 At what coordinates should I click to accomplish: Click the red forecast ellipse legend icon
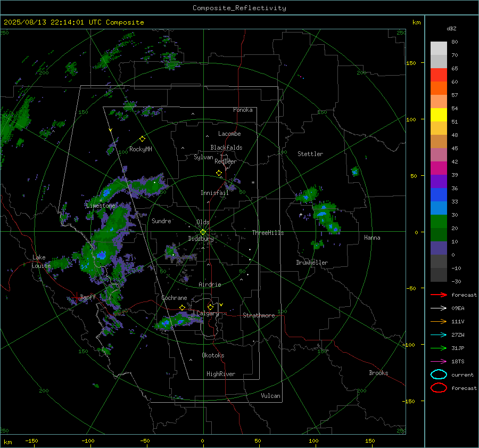coord(439,388)
